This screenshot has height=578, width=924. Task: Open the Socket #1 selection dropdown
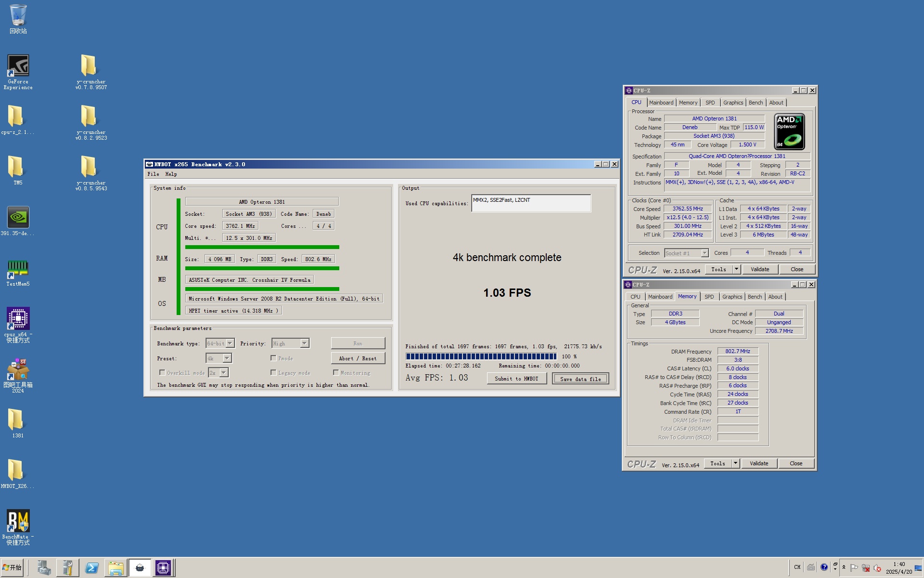705,253
